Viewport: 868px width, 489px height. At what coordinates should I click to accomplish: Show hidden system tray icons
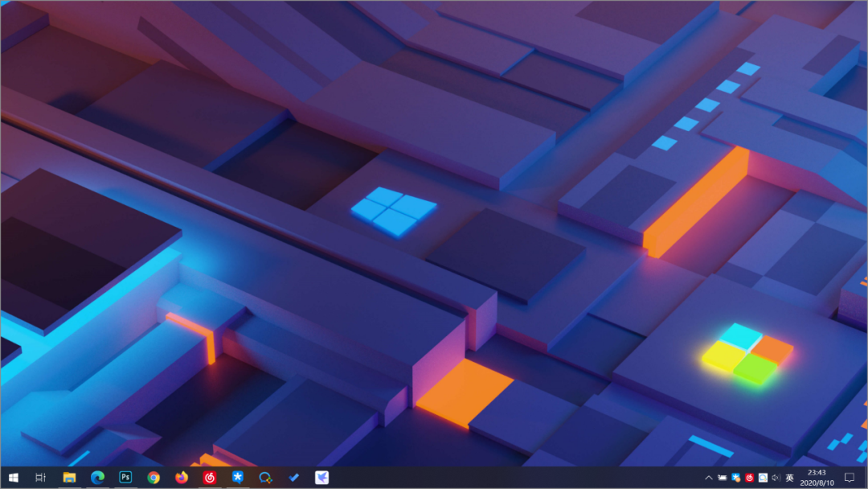coord(709,478)
